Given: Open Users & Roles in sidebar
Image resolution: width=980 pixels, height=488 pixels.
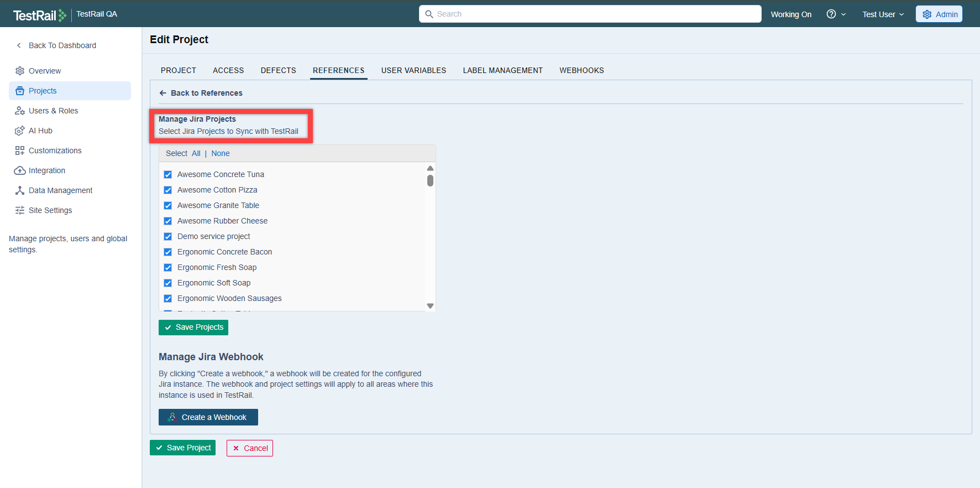Looking at the screenshot, I should (70, 111).
